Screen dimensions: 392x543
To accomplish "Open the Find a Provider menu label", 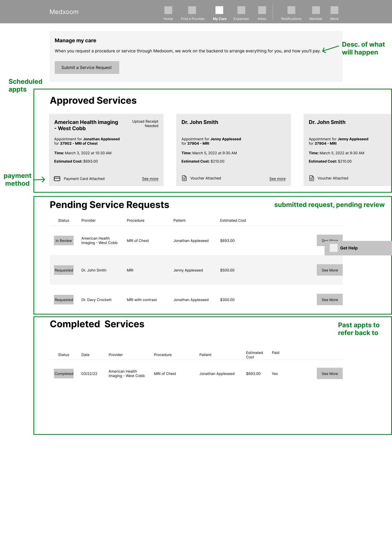I will coord(193,19).
